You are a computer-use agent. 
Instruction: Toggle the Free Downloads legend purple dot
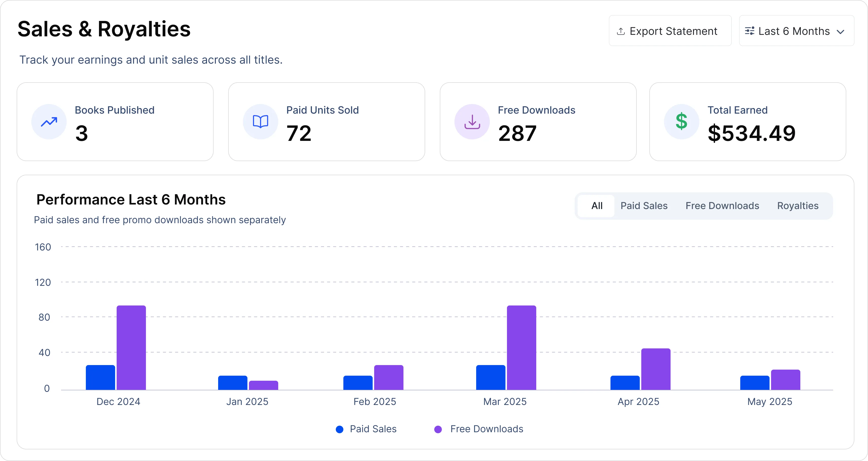click(x=438, y=429)
